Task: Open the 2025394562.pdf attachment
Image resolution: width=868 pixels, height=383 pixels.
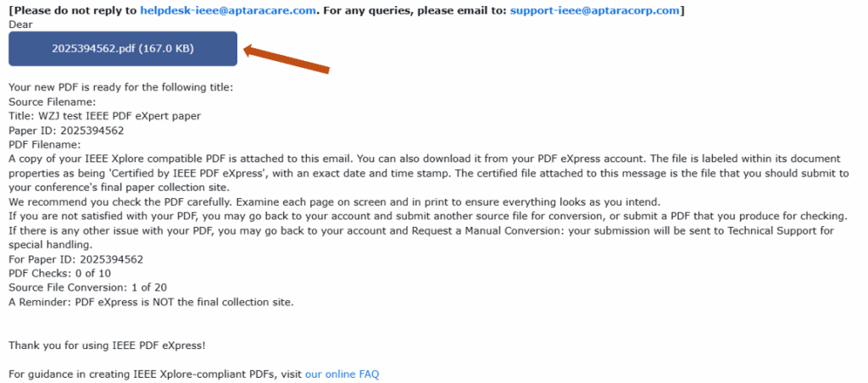Action: 123,48
